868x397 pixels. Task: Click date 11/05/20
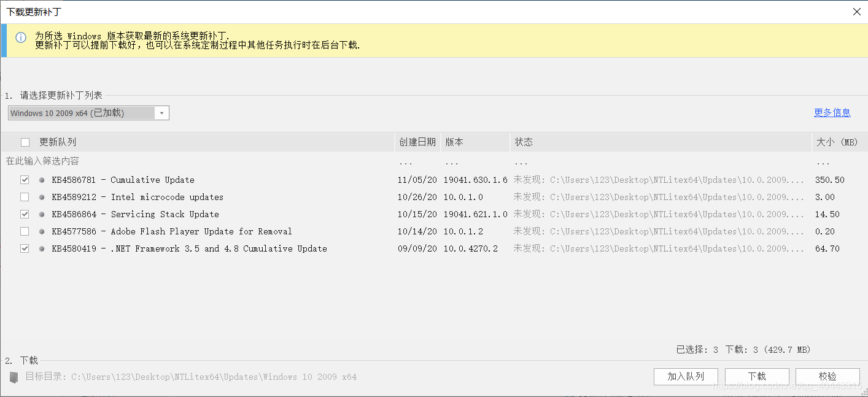(417, 180)
